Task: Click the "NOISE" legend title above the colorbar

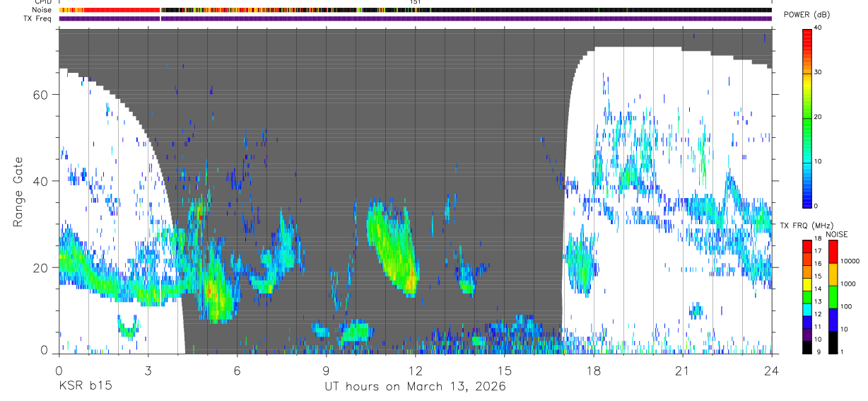Action: pyautogui.click(x=837, y=234)
